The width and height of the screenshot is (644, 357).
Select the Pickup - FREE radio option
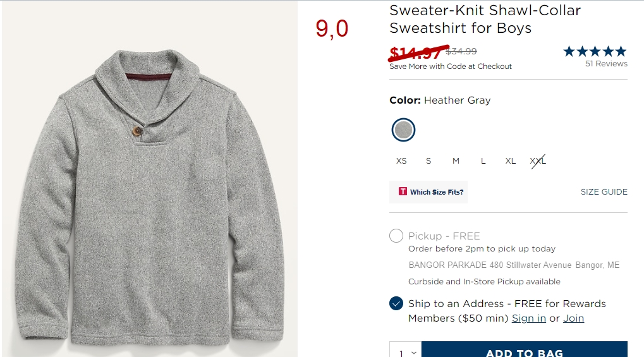396,236
